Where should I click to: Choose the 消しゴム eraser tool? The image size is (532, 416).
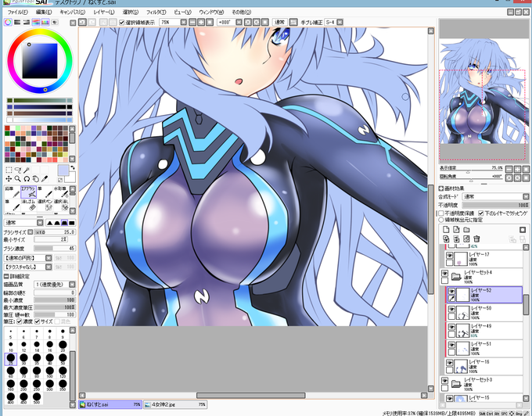coord(28,205)
